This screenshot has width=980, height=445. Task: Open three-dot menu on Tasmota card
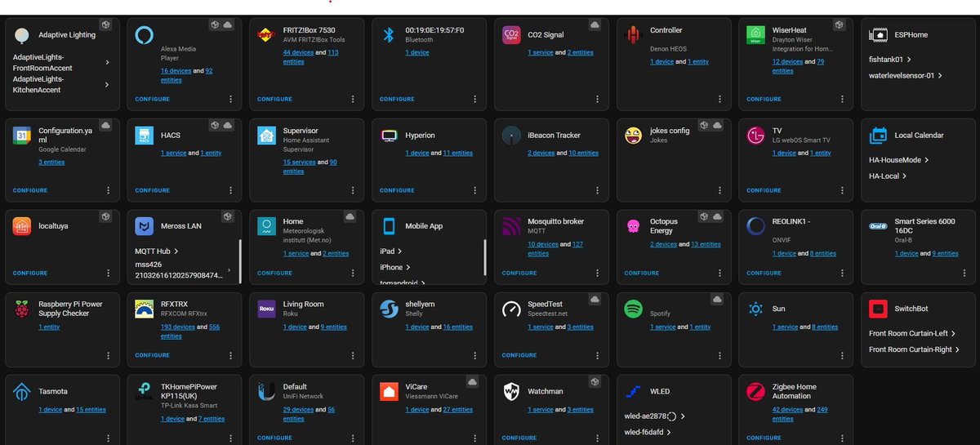tap(108, 438)
